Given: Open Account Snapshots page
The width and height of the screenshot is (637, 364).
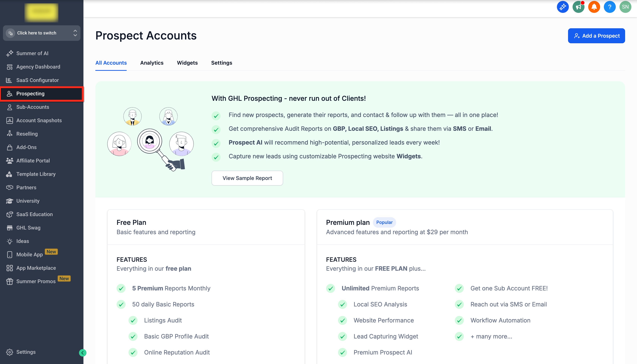Looking at the screenshot, I should [39, 121].
